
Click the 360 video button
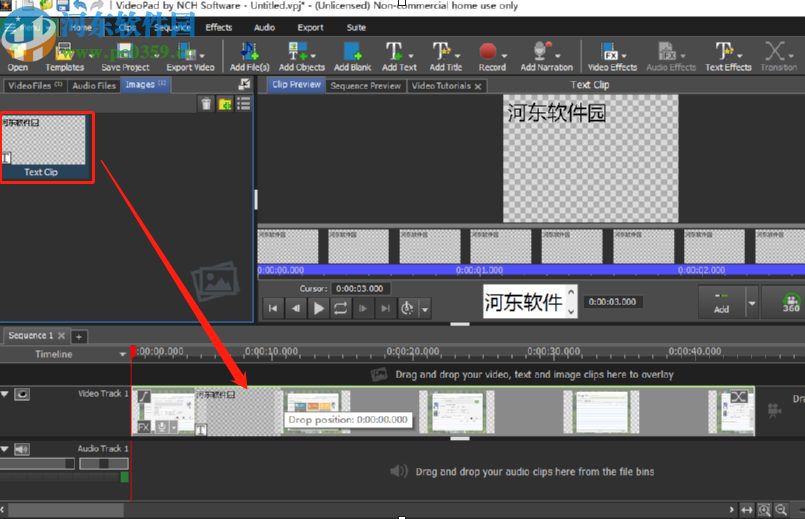pos(791,302)
